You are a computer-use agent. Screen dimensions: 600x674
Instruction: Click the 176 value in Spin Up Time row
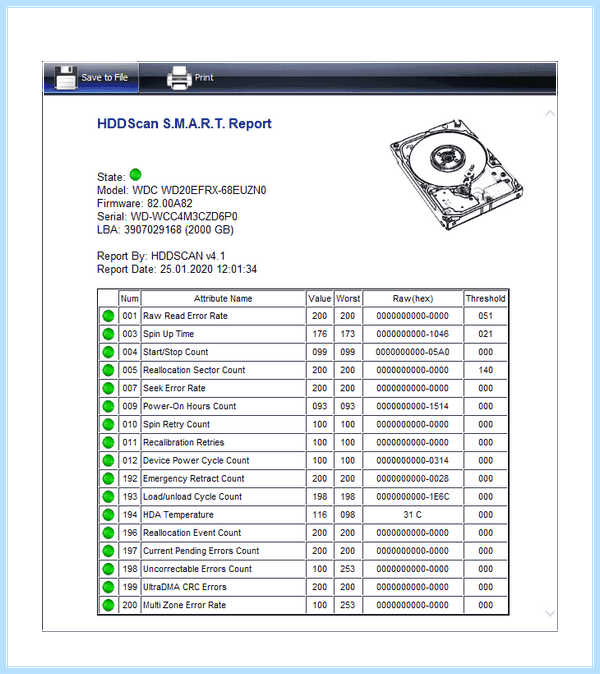319,334
